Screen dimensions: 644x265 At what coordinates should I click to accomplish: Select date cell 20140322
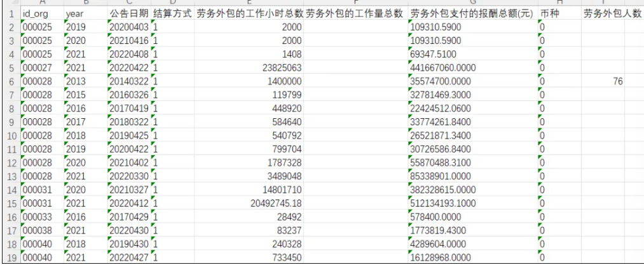tap(129, 81)
